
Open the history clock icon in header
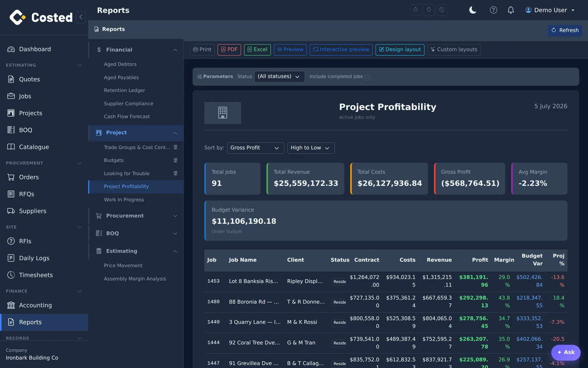pos(442,10)
